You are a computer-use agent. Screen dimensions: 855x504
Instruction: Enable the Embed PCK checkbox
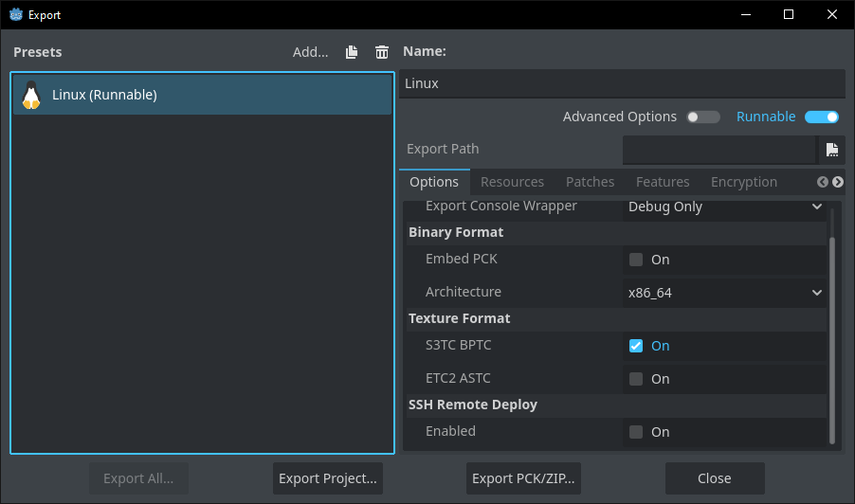(x=636, y=260)
